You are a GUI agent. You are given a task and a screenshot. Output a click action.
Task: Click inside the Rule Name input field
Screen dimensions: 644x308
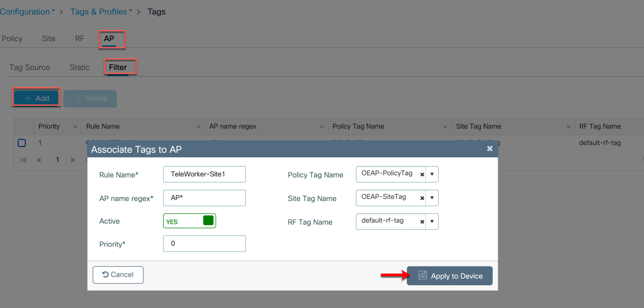tap(204, 174)
